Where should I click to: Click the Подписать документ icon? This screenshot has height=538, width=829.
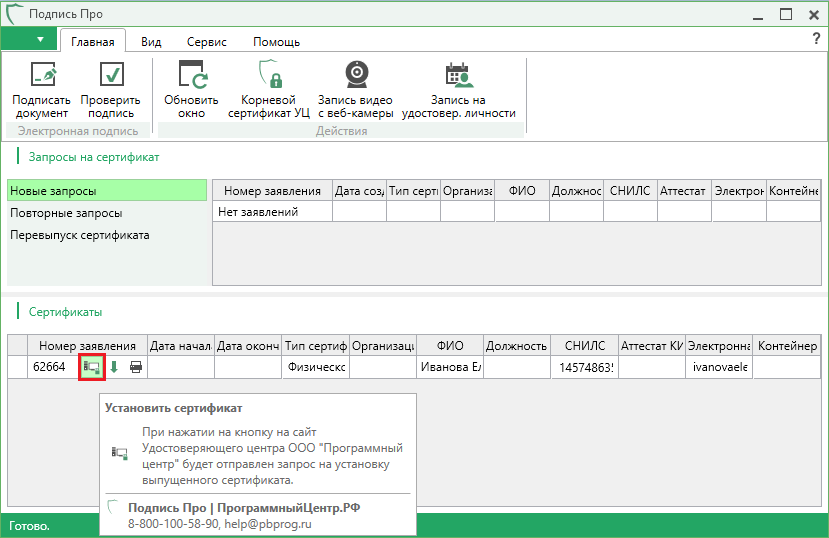(42, 76)
